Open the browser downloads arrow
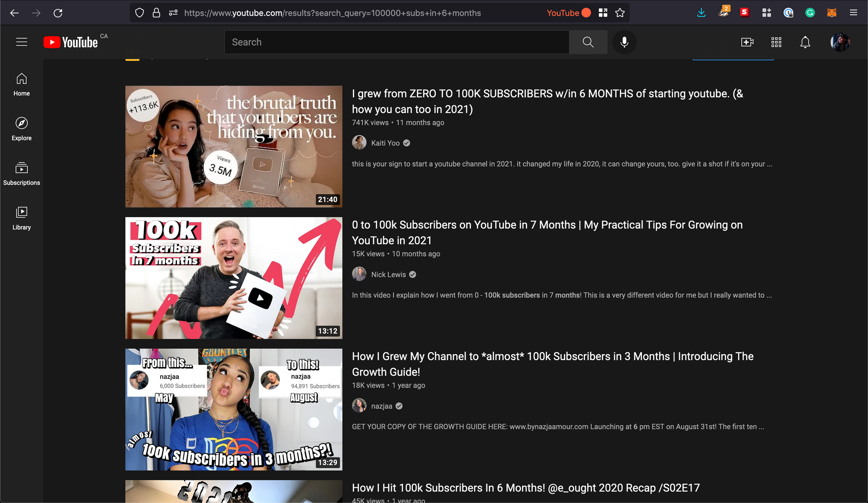The image size is (868, 503). coord(701,13)
